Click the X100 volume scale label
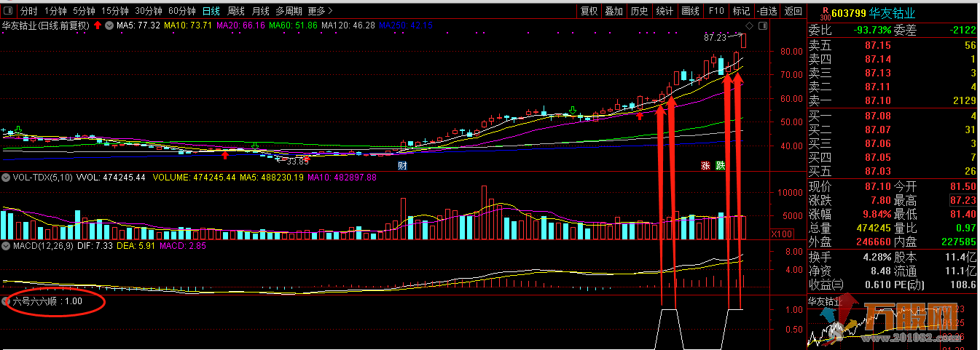980x350 pixels. [x=782, y=234]
